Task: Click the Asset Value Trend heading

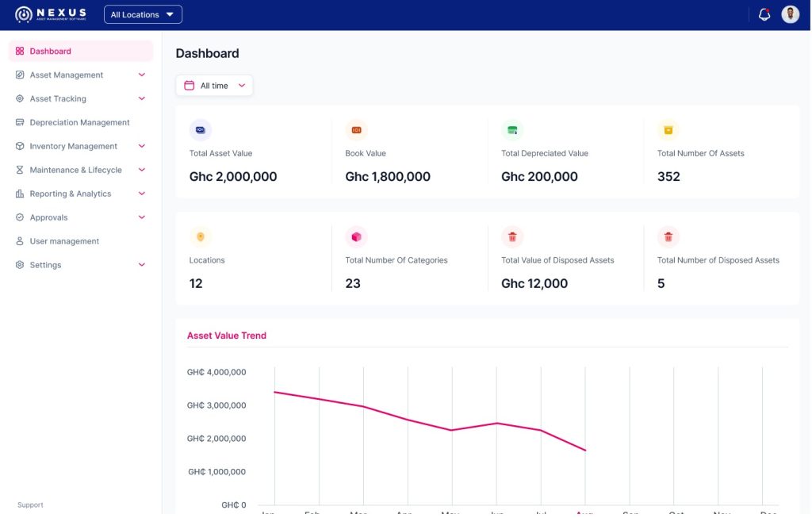Action: [227, 336]
